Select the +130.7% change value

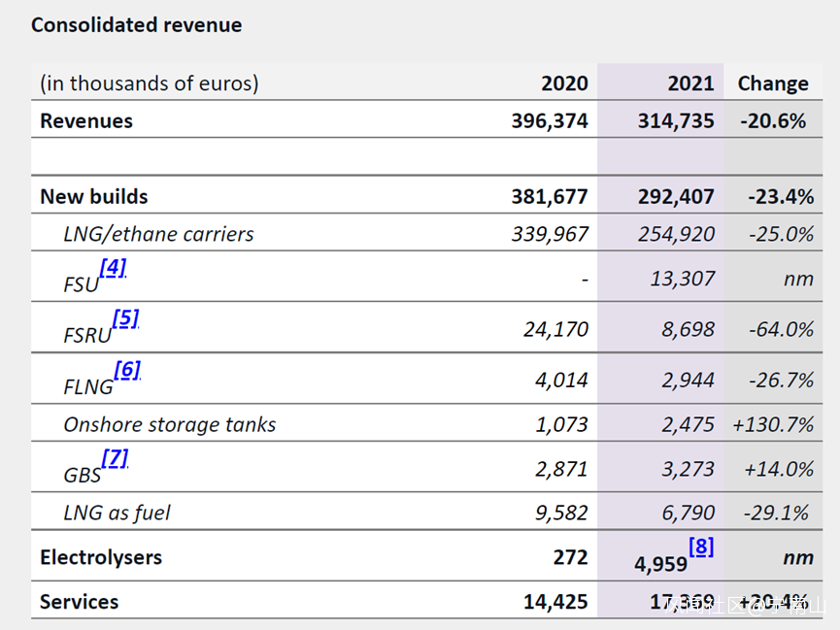pos(773,424)
